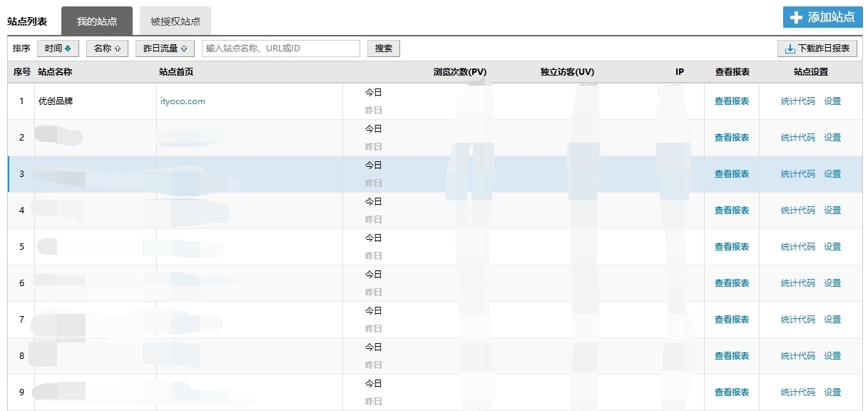Open 设置 for row 4
Image resolution: width=868 pixels, height=411 pixels.
[832, 210]
